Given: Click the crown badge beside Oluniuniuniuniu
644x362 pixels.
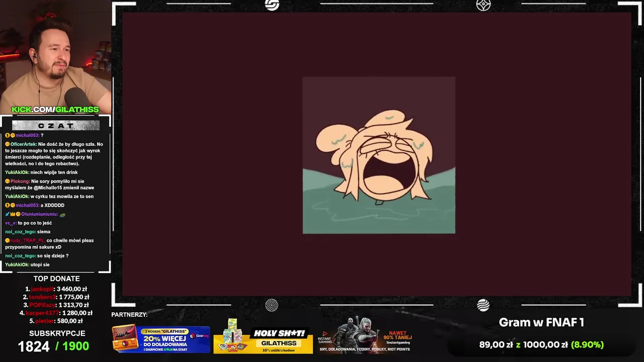Looking at the screenshot, I should click(13, 214).
